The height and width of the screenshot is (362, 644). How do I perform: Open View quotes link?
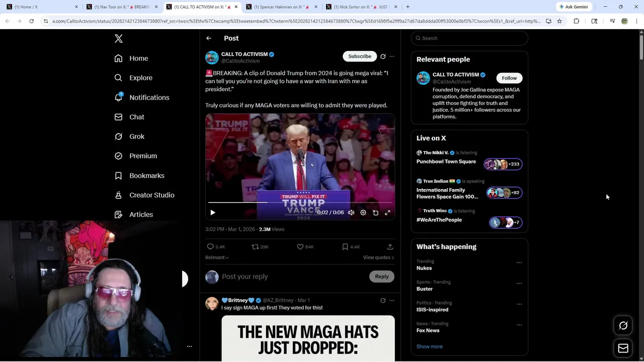click(378, 257)
